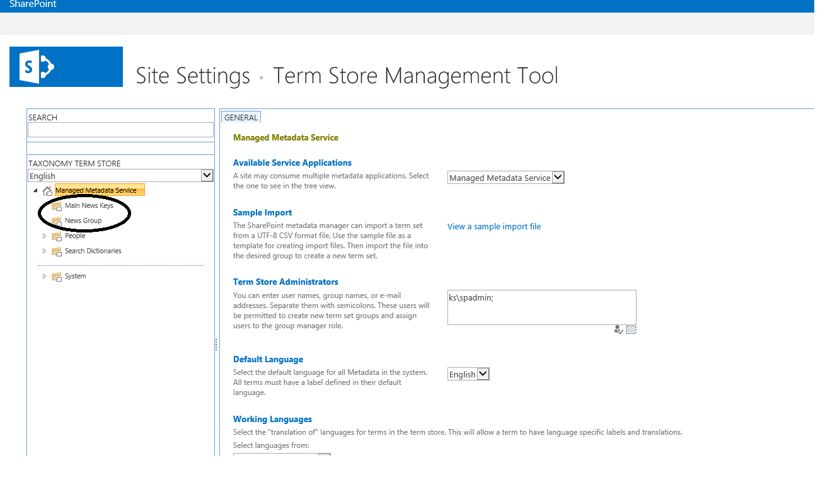
Task: Click the Main News Keys folder icon
Action: pos(57,206)
